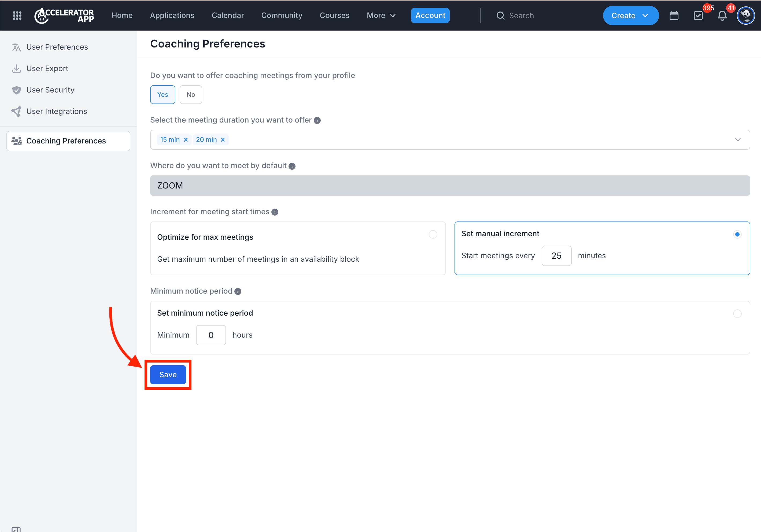Click info icon beside meeting duration label

317,120
